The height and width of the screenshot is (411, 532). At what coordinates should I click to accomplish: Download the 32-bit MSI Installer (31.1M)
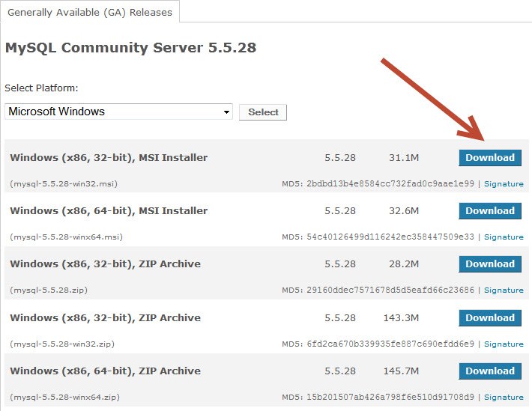click(490, 158)
